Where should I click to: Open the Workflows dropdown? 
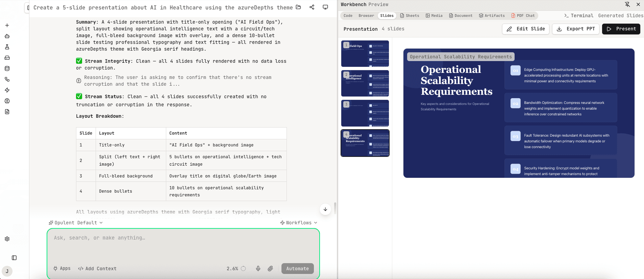pyautogui.click(x=299, y=223)
